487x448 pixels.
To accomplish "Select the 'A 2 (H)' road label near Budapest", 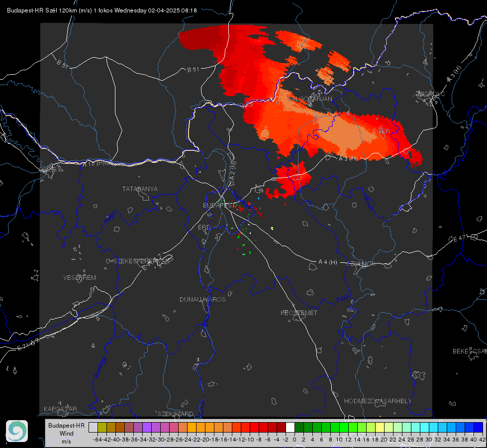I will (233, 171).
